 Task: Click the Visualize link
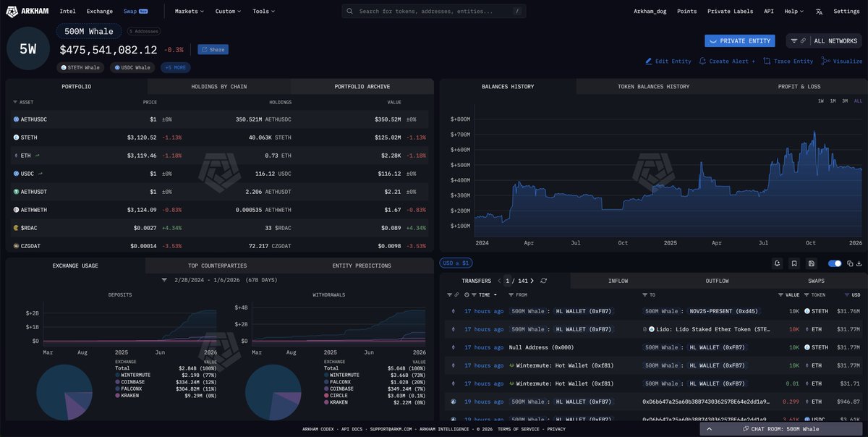click(842, 61)
